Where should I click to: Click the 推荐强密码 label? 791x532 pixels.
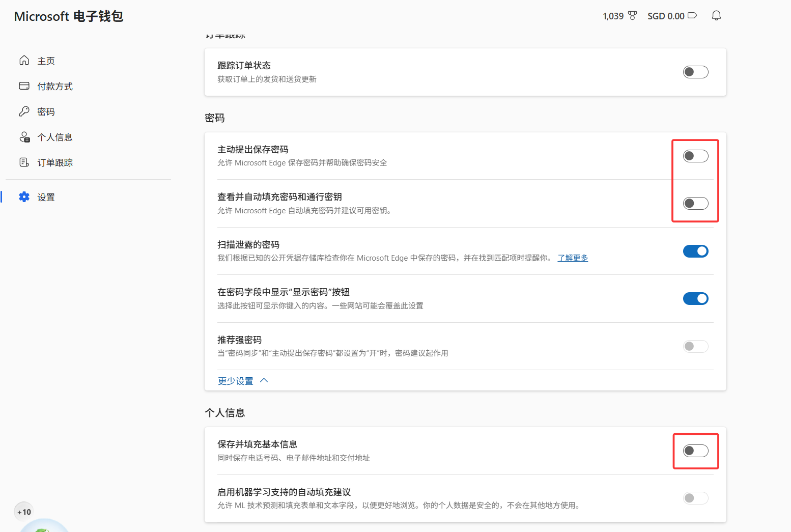239,340
